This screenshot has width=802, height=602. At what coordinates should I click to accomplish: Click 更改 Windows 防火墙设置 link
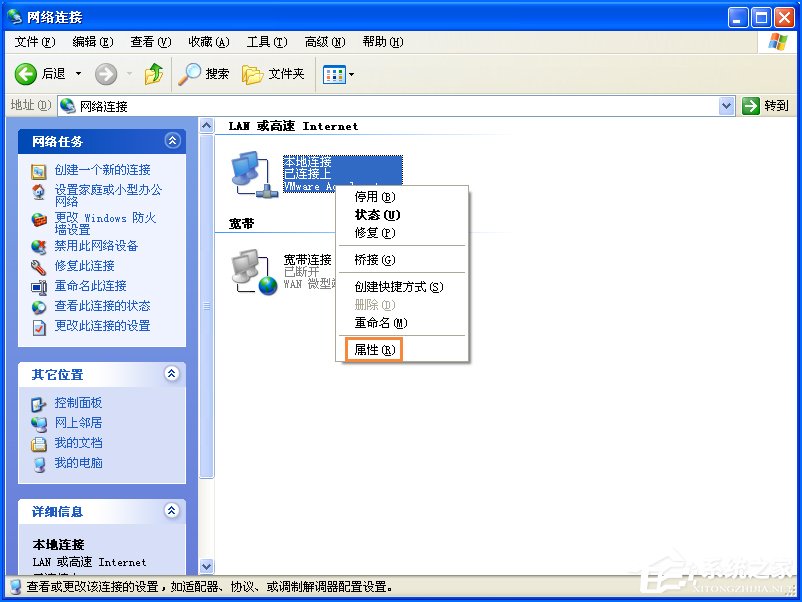coord(105,224)
